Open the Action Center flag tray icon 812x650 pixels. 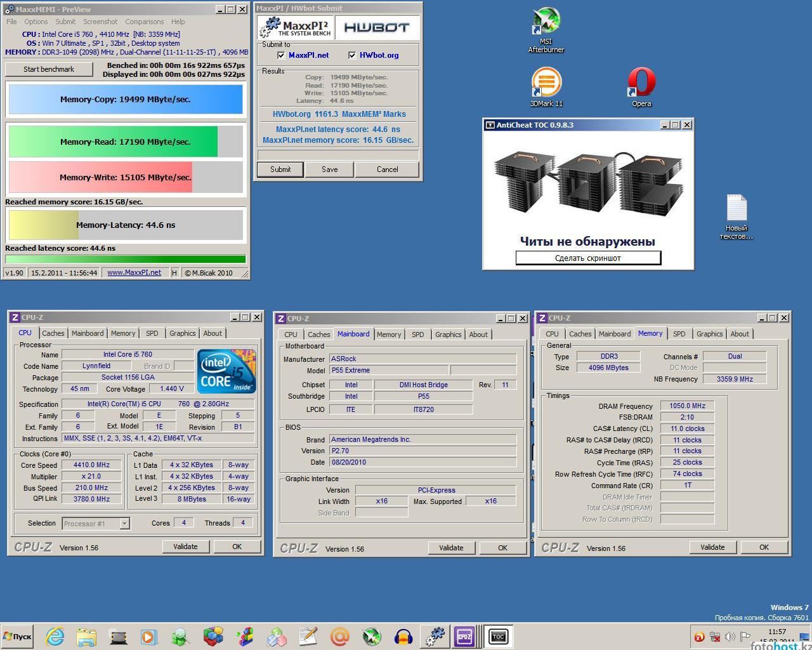745,637
